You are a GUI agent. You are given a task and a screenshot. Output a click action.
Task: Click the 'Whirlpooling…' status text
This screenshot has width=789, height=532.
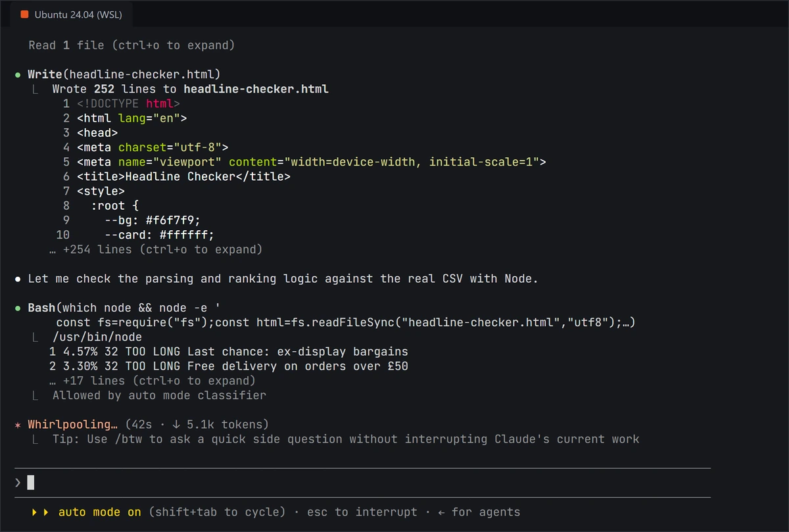point(73,425)
